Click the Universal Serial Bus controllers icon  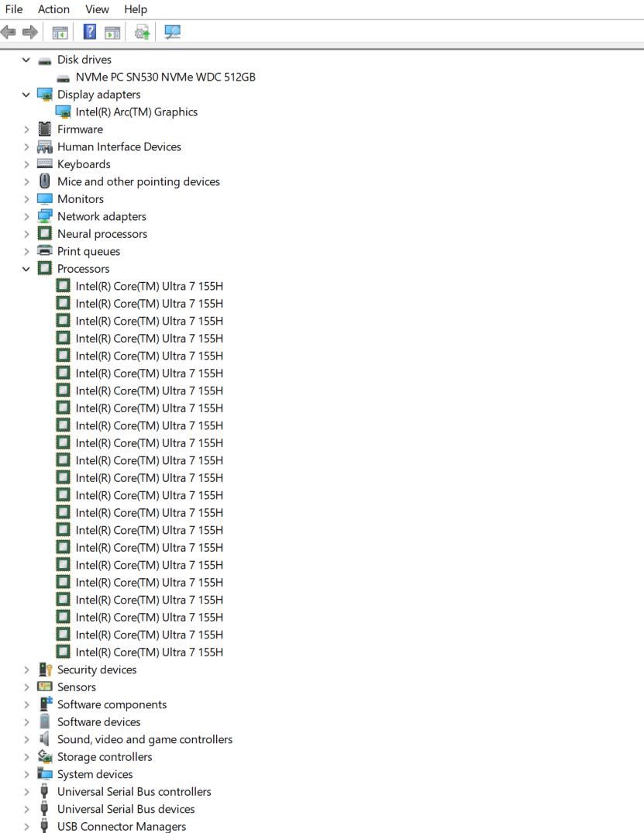point(44,791)
